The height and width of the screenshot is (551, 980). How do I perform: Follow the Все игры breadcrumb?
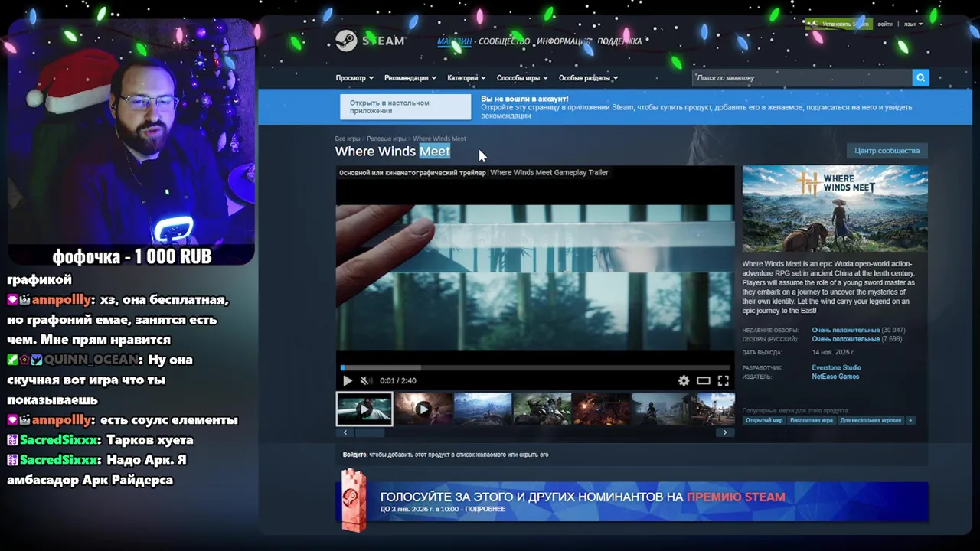tap(348, 139)
